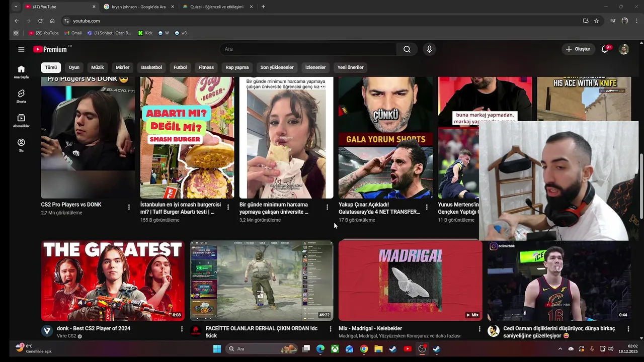
Task: Click the youtube.com address bar
Action: [322, 21]
